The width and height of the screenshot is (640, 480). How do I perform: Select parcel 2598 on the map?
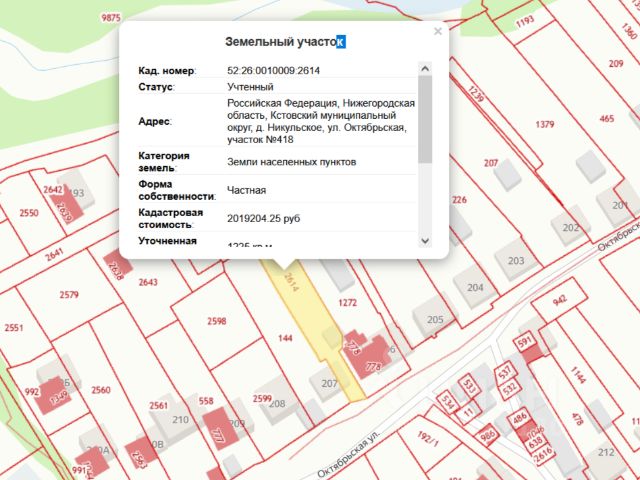pos(216,321)
